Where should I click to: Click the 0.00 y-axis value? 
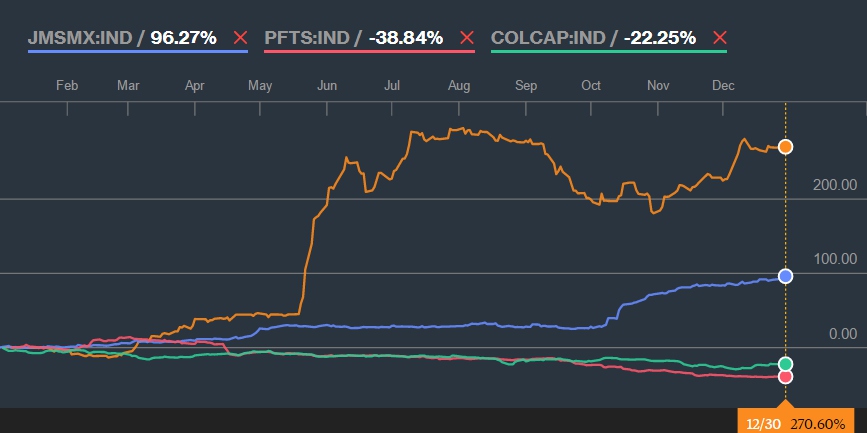(x=843, y=333)
